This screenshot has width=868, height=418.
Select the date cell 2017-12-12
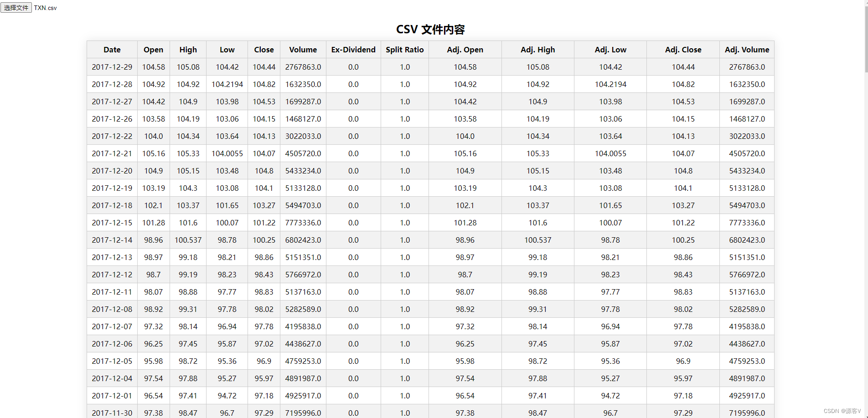pos(112,275)
